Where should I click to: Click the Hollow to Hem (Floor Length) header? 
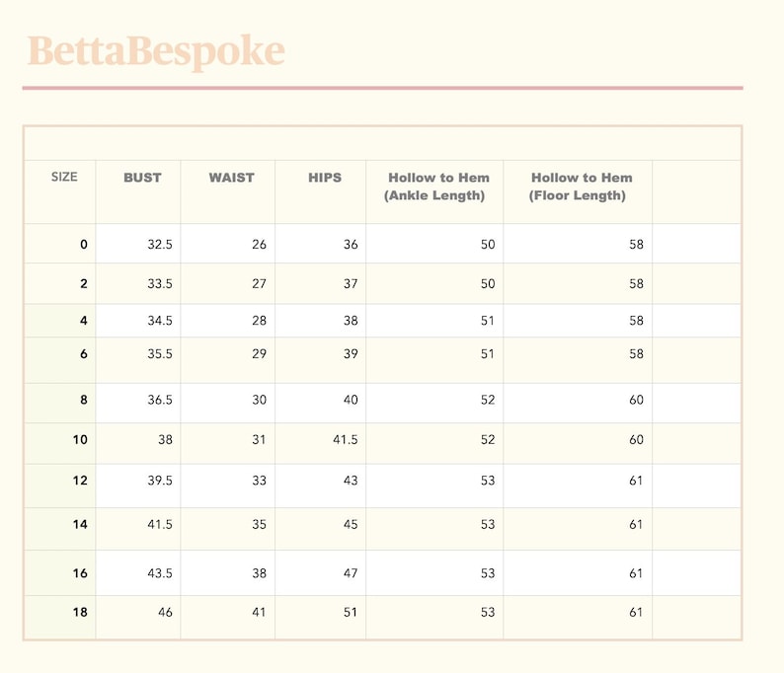coord(580,187)
